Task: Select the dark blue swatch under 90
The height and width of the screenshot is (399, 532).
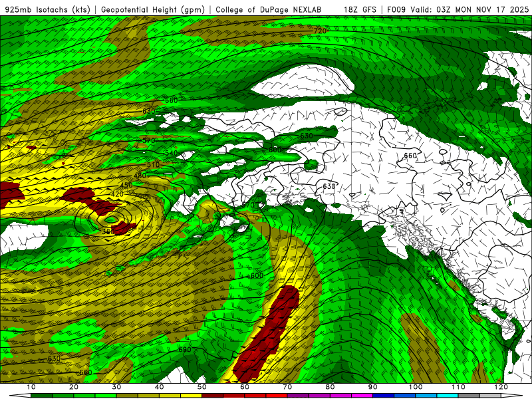Action: click(x=384, y=396)
